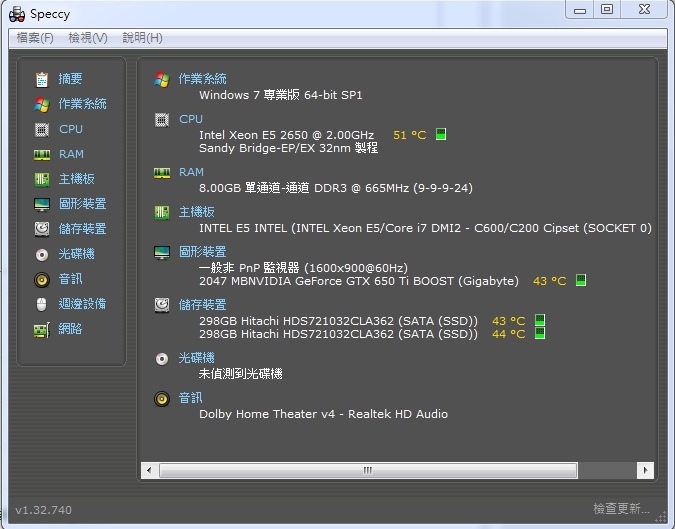Click the CPU chip icon in sidebar
Screen dimensions: 675x529
(x=42, y=130)
